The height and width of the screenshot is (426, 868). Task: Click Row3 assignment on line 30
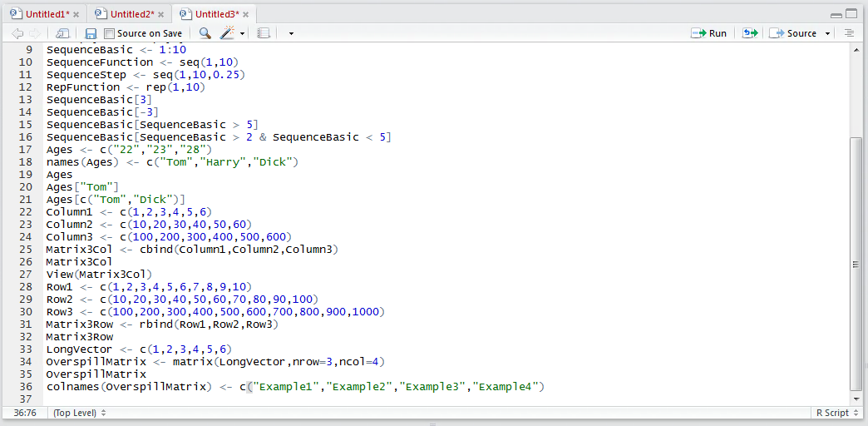click(x=215, y=312)
